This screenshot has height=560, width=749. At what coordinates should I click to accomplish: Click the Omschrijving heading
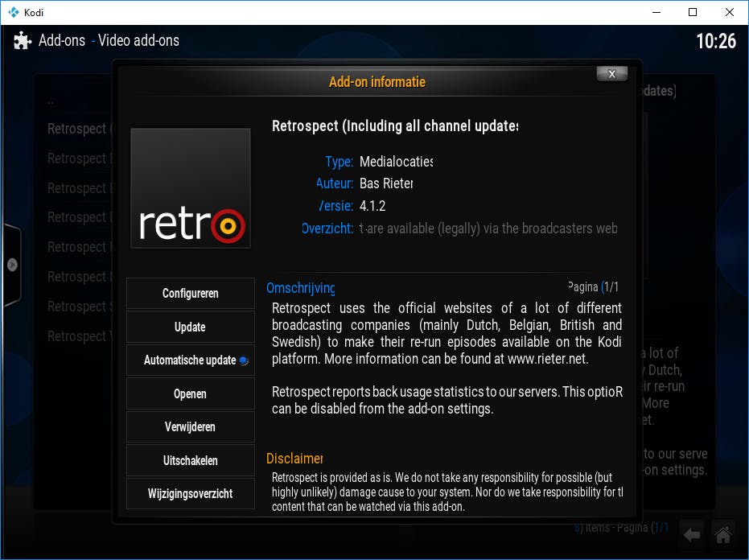(x=300, y=288)
